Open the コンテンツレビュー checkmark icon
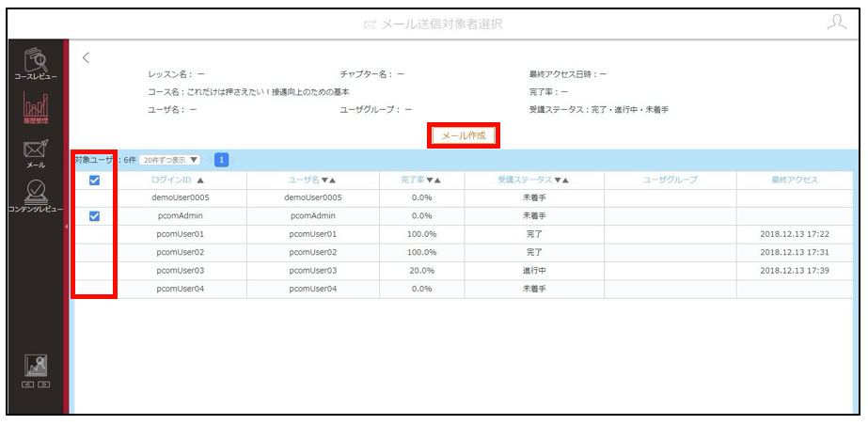The height and width of the screenshot is (425, 868). point(36,196)
